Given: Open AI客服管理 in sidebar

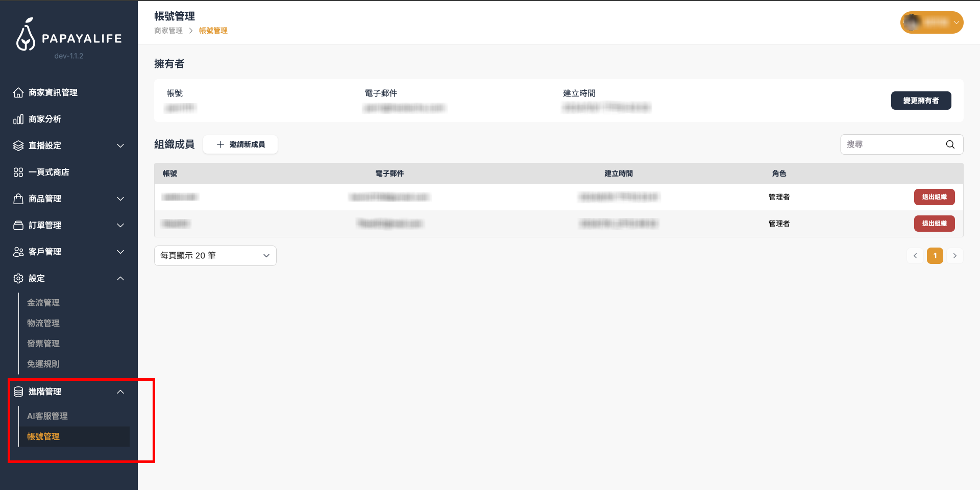Looking at the screenshot, I should (x=47, y=416).
